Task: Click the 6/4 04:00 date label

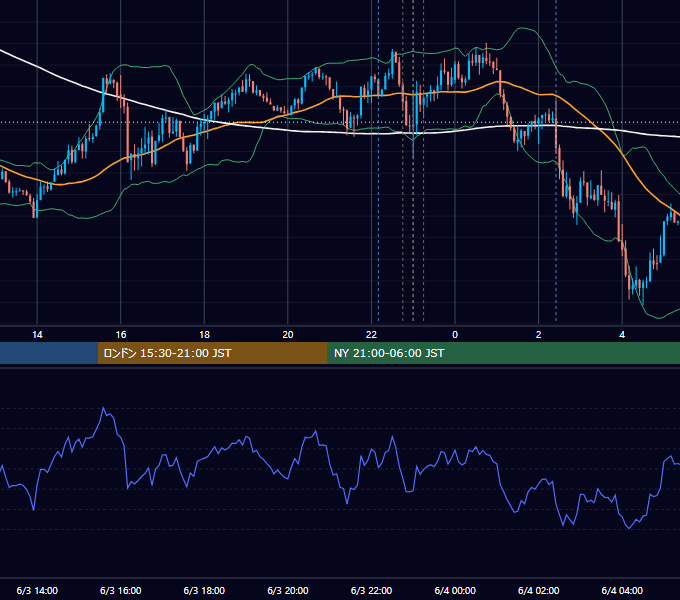Action: coord(622,590)
